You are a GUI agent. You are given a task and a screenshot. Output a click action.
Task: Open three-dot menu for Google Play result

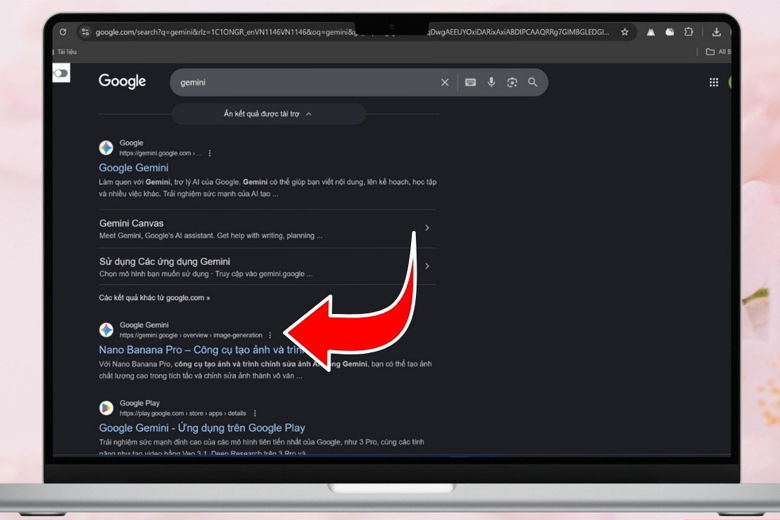[x=255, y=413]
